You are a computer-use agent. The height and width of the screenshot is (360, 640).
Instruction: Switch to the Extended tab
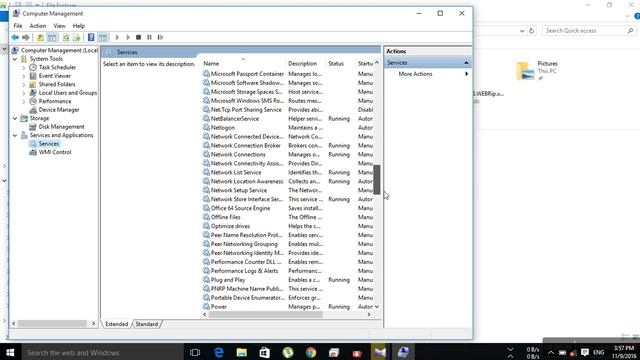click(x=117, y=324)
